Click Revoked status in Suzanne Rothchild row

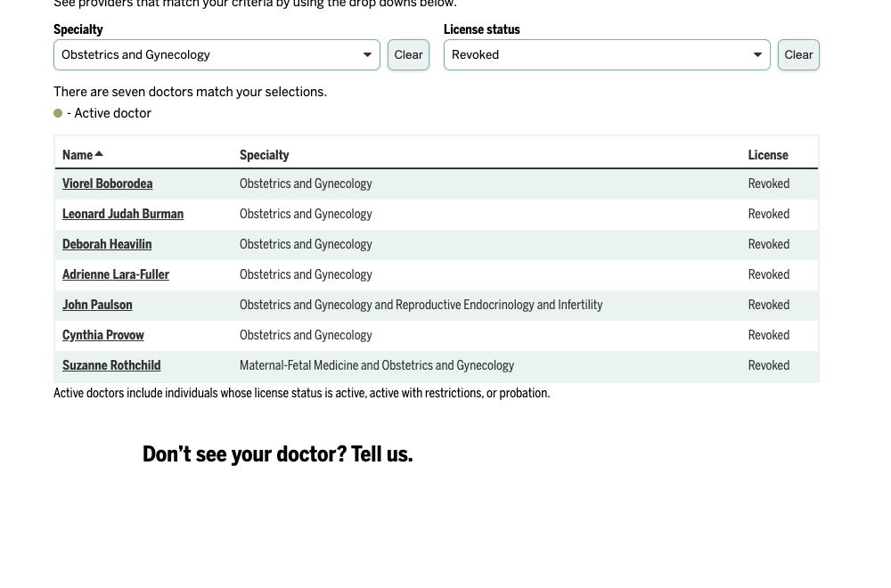click(x=768, y=365)
